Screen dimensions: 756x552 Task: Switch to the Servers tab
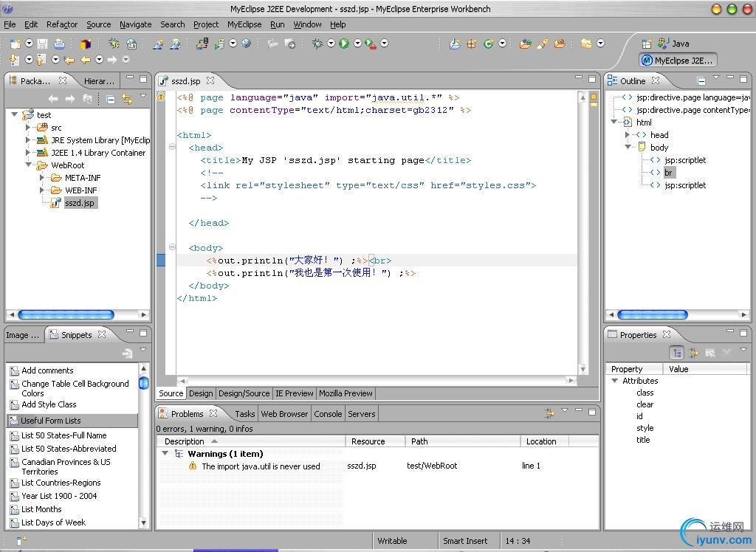click(x=362, y=414)
